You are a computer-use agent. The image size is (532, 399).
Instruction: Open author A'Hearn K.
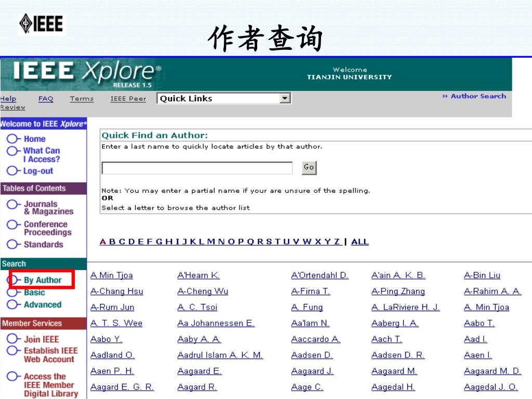point(198,275)
